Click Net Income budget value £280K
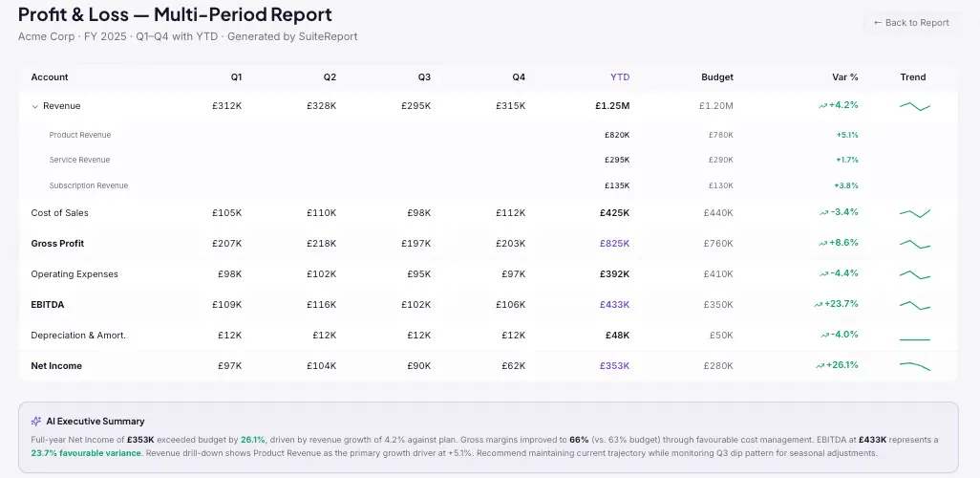 tap(718, 367)
